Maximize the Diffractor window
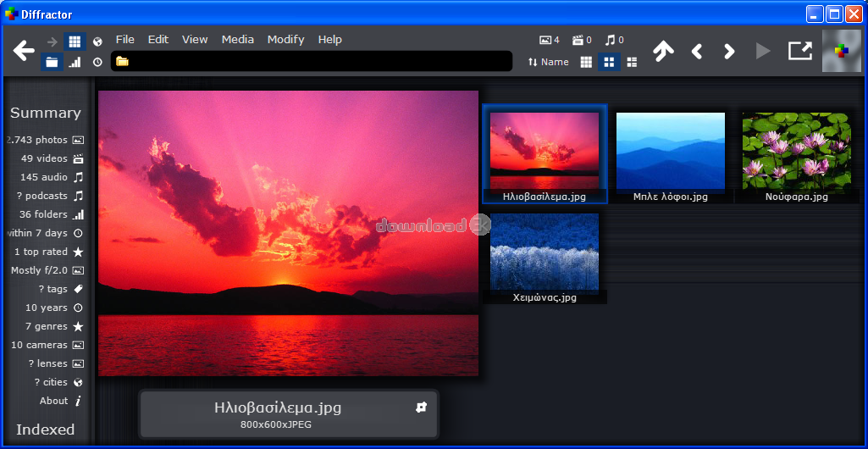Viewport: 868px width, 449px height. click(x=834, y=14)
